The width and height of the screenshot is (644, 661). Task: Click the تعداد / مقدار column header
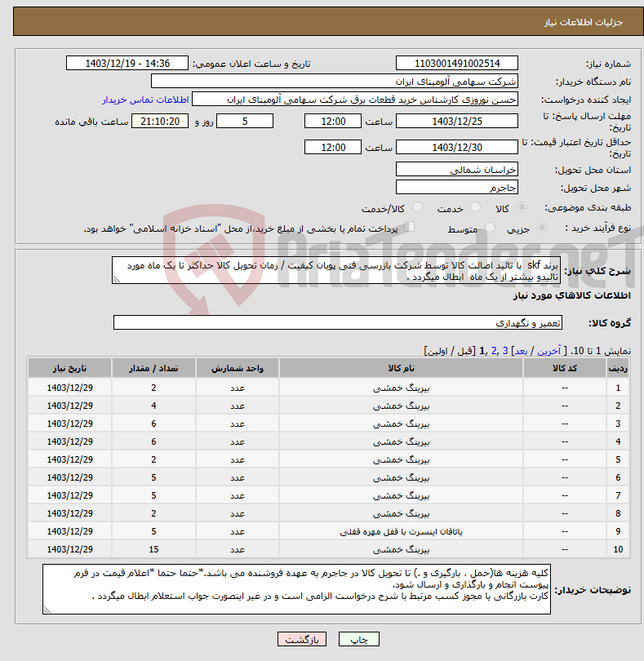coord(153,368)
